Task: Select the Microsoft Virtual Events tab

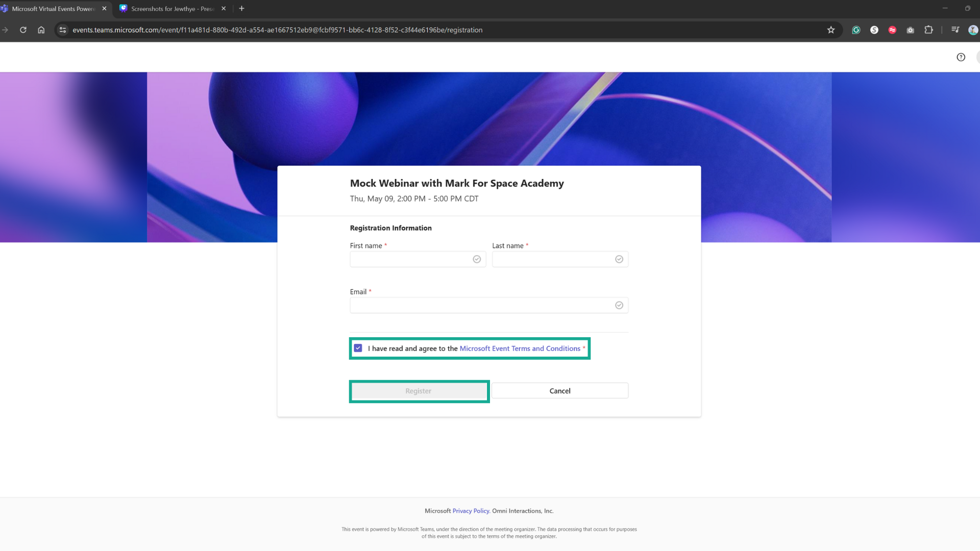Action: point(53,9)
